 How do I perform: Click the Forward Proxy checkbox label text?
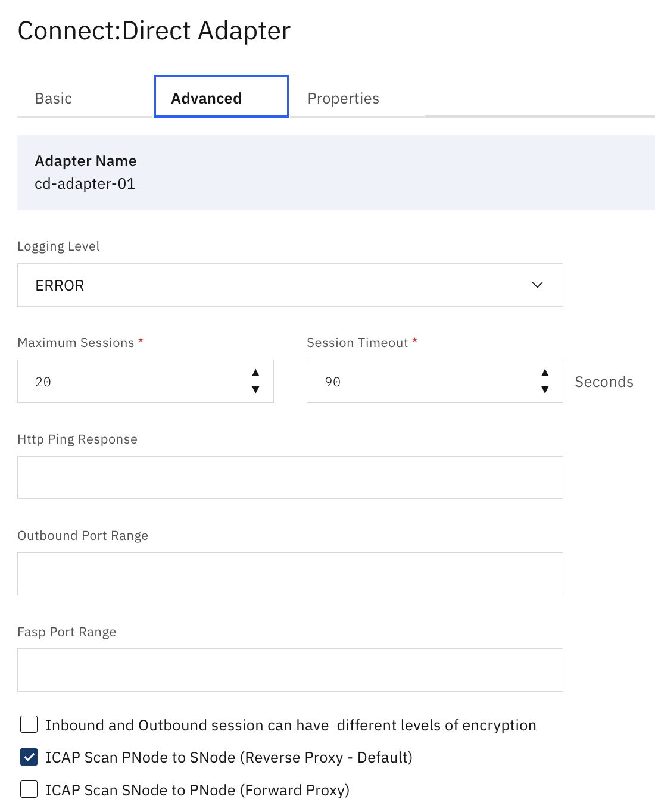pos(197,790)
